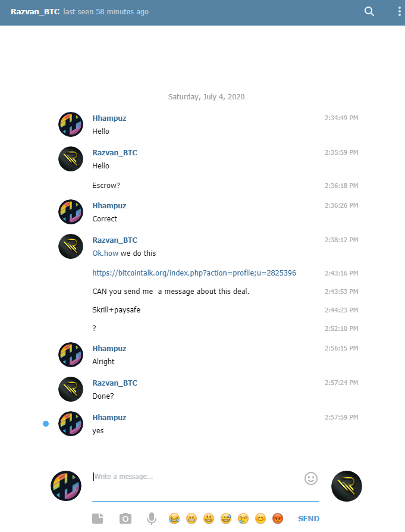Image resolution: width=405 pixels, height=532 pixels.
Task: Open the three-dot menu in the header
Action: click(x=399, y=11)
